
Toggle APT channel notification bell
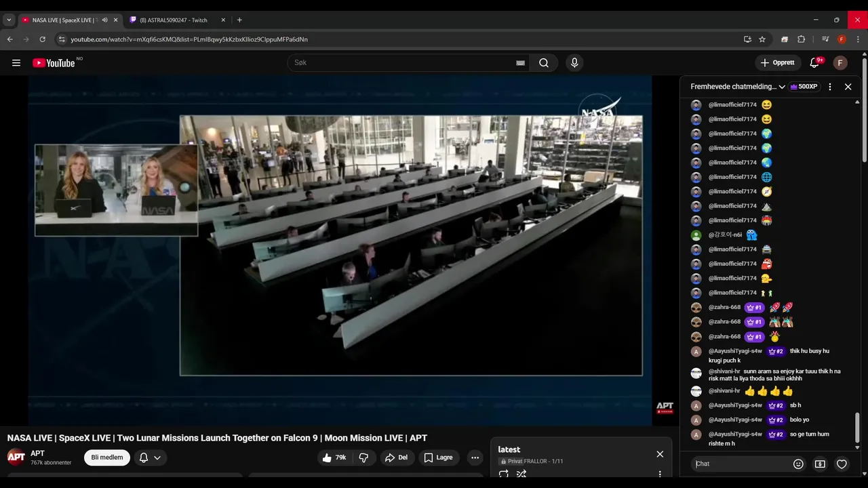pyautogui.click(x=144, y=457)
